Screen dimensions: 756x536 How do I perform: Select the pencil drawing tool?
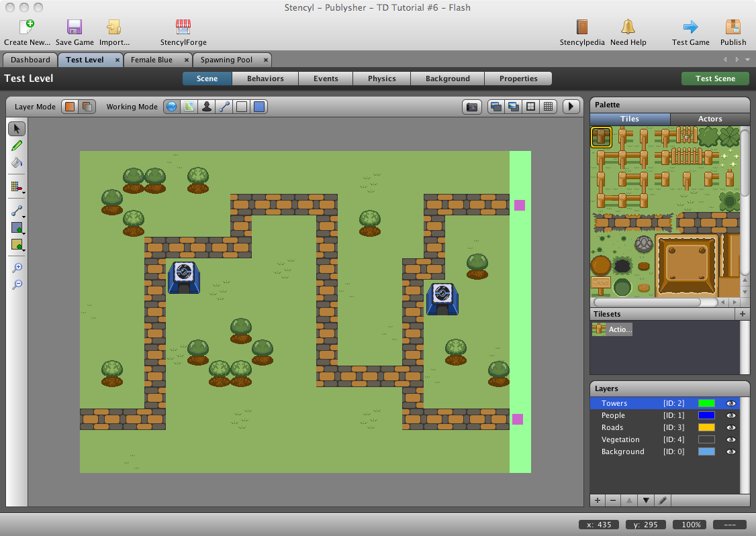(17, 146)
